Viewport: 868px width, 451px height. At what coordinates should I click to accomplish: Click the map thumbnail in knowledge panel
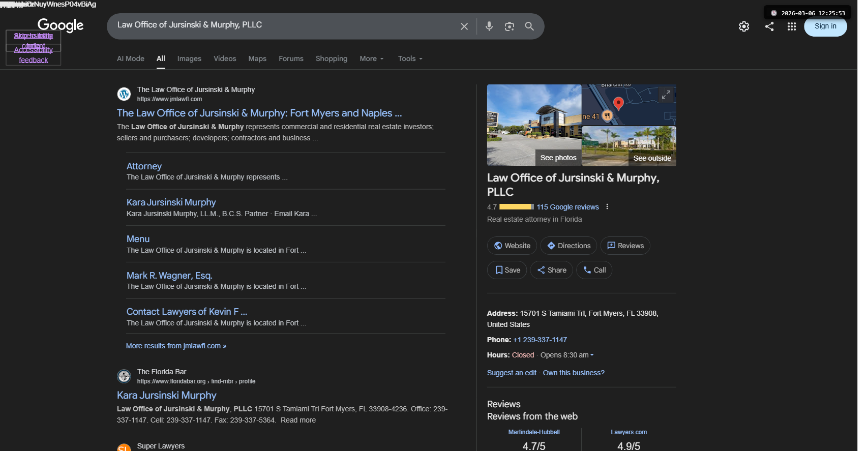(x=630, y=105)
